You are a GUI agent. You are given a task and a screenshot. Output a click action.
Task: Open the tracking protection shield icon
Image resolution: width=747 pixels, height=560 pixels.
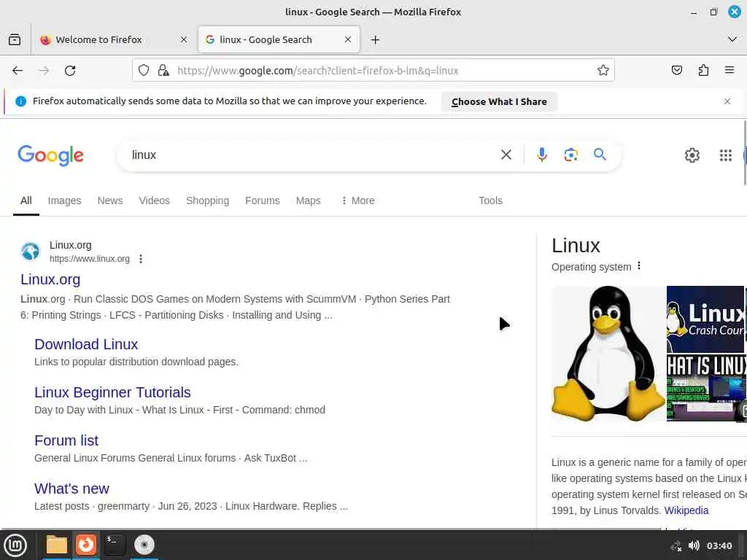pos(144,71)
